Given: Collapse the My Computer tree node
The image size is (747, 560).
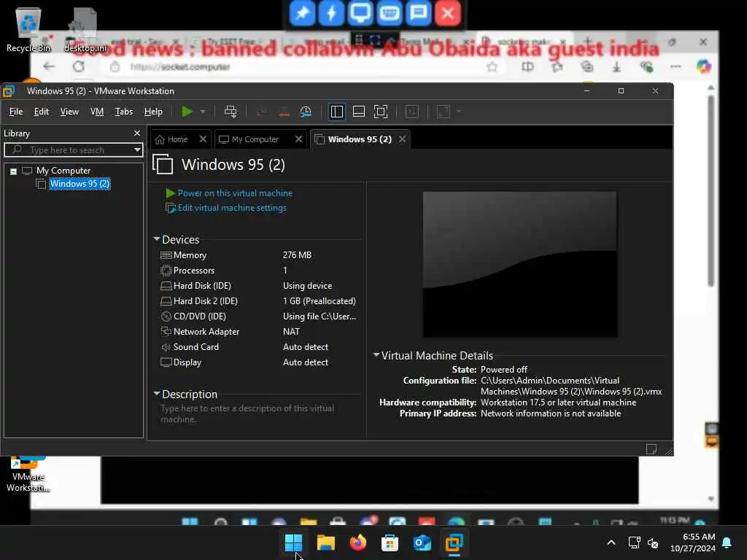Looking at the screenshot, I should click(13, 171).
